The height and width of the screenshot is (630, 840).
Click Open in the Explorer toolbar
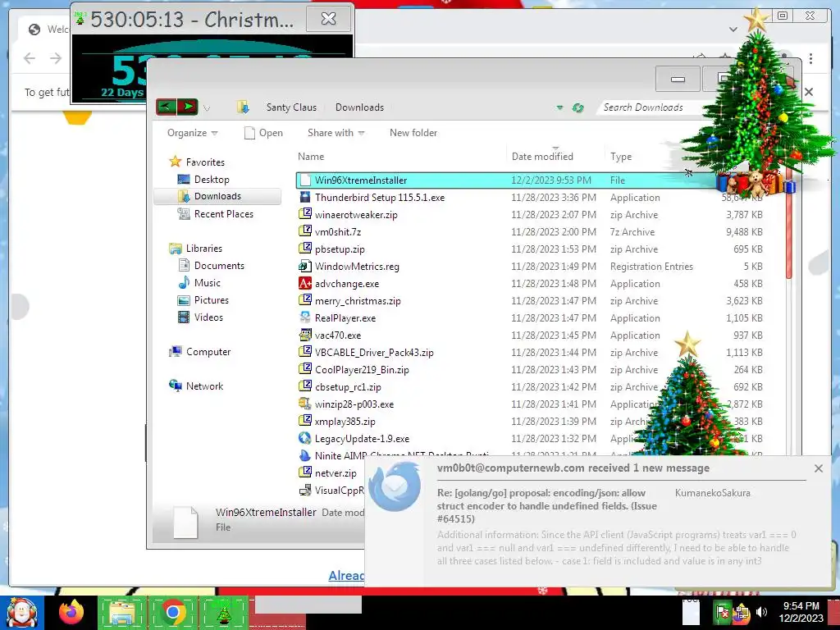point(263,133)
